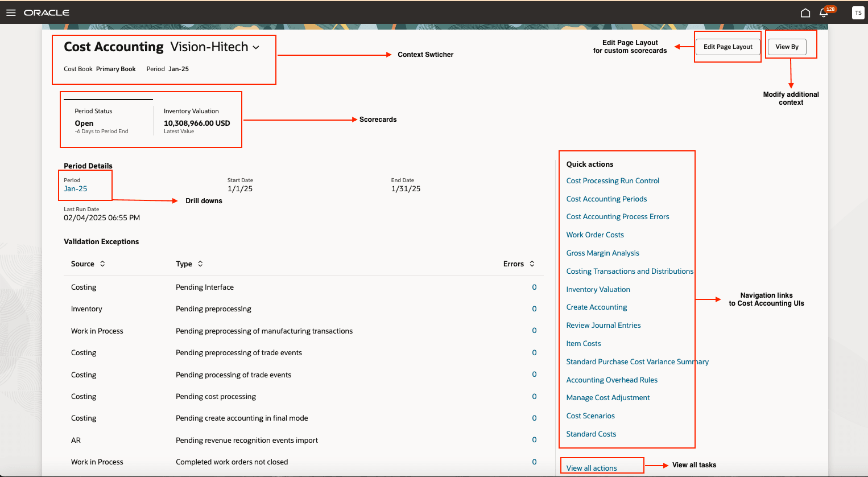Open the notifications bell
Viewport: 868px width, 477px height.
click(824, 13)
